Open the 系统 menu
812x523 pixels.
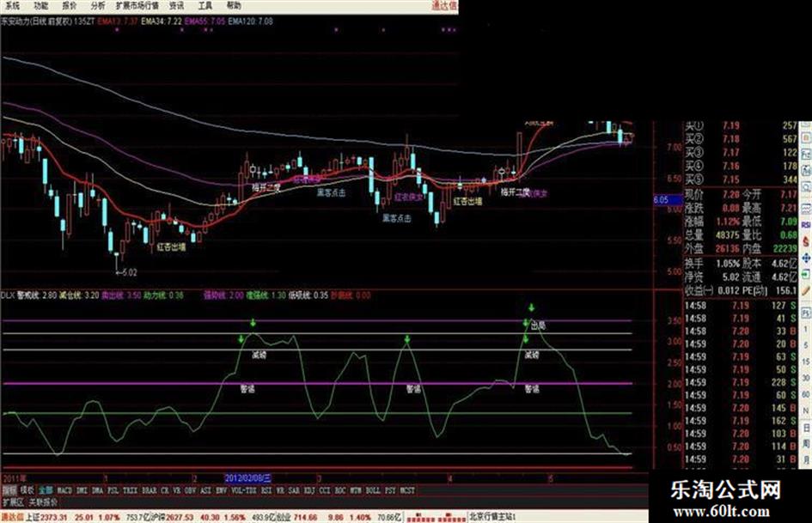point(12,6)
